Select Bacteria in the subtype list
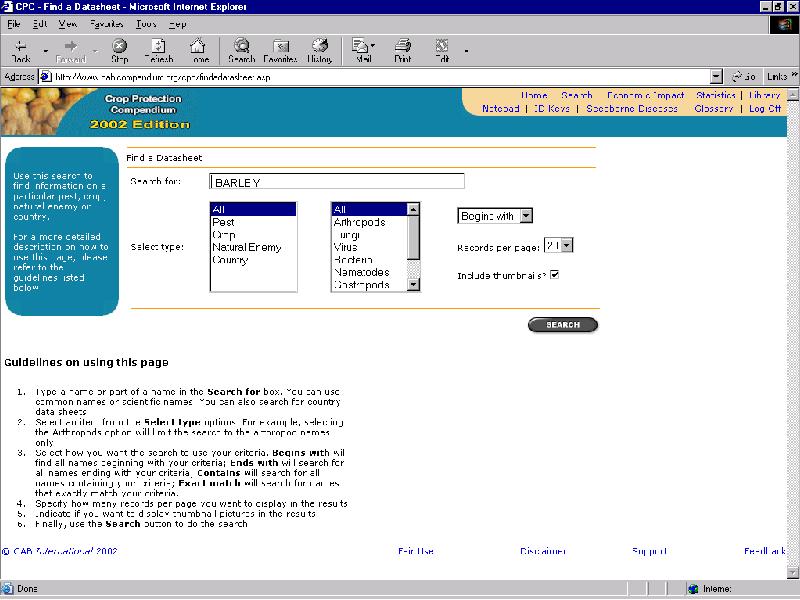 pyautogui.click(x=369, y=260)
